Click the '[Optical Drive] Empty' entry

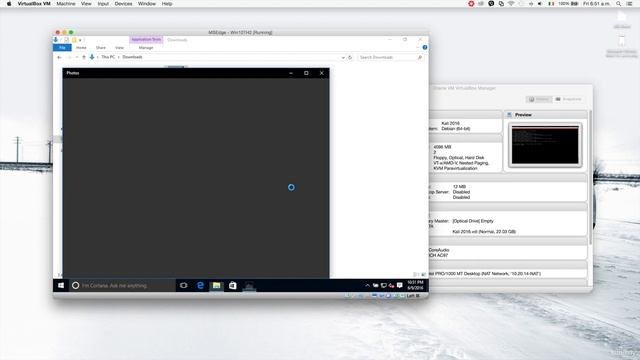[x=473, y=221]
